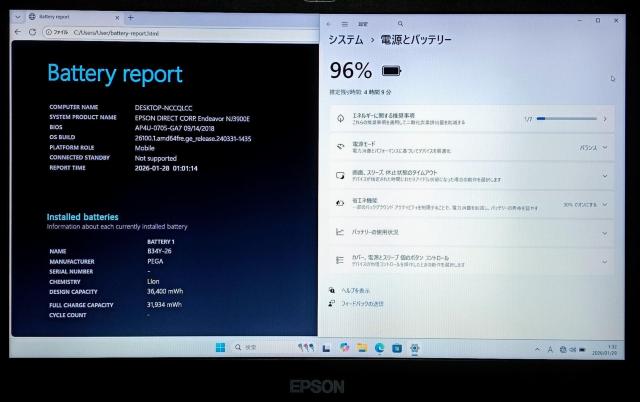Viewport: 640px width, 402px height.
Task: Open a new browser tab
Action: (131, 17)
